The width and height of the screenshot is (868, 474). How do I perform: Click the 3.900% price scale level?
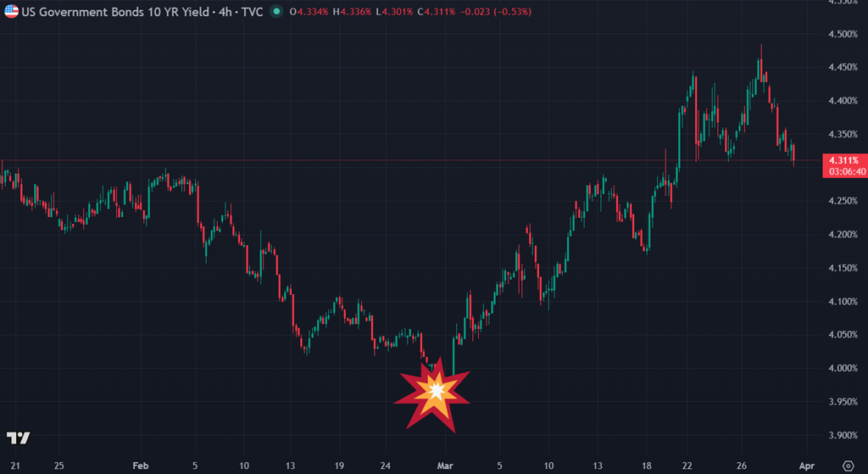click(843, 435)
